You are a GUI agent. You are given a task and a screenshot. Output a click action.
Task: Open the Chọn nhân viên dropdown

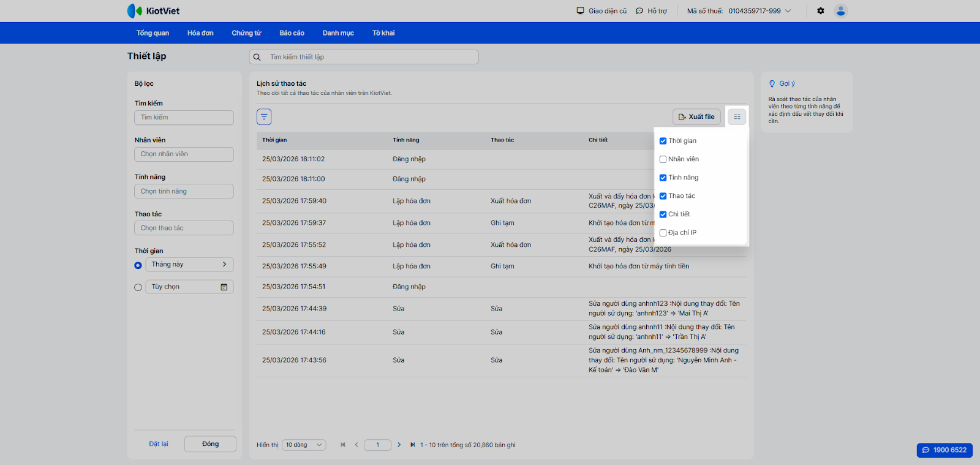184,154
